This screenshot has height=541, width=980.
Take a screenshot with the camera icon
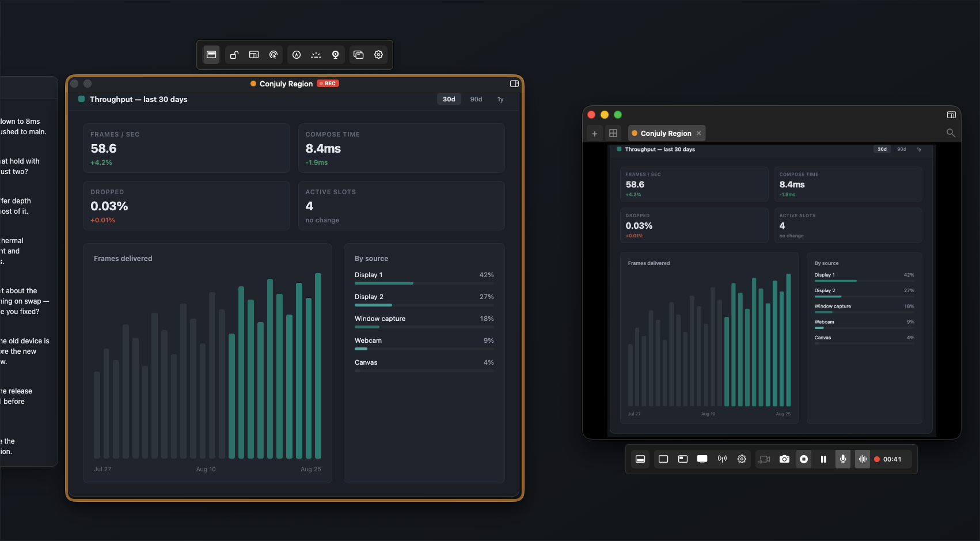click(x=784, y=459)
